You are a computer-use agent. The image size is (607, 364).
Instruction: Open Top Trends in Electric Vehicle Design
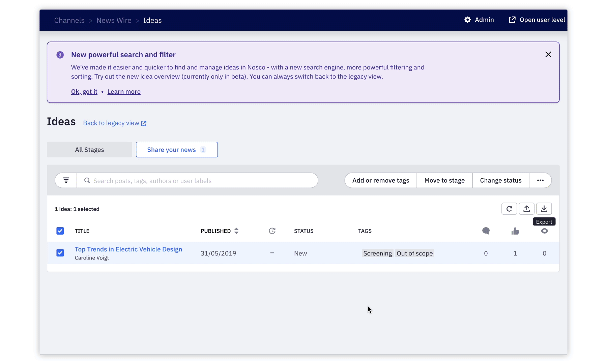coord(128,249)
